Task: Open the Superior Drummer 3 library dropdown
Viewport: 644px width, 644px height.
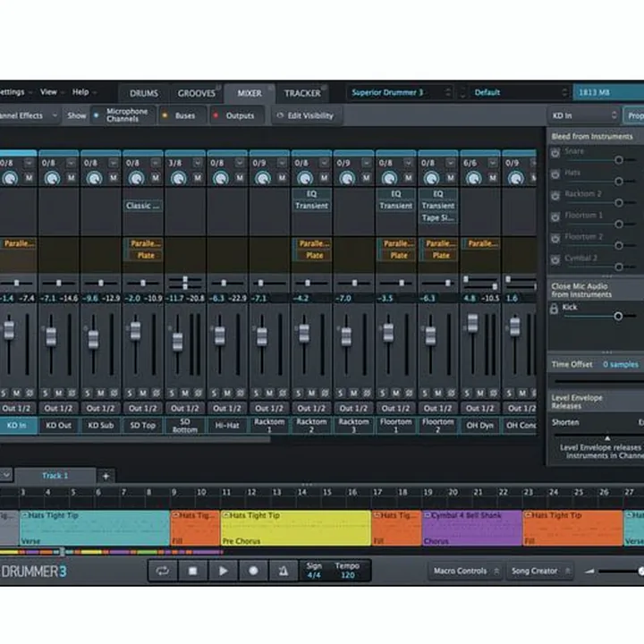Action: pyautogui.click(x=401, y=92)
